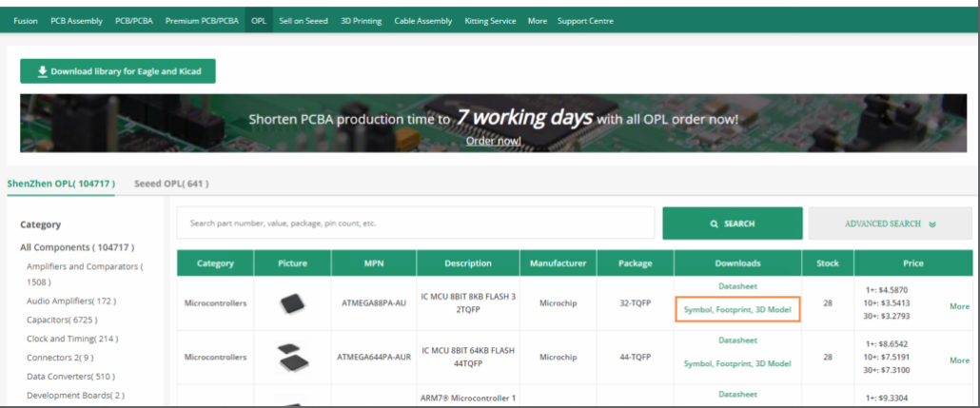980x408 pixels.
Task: Click the part number search field
Action: click(416, 223)
